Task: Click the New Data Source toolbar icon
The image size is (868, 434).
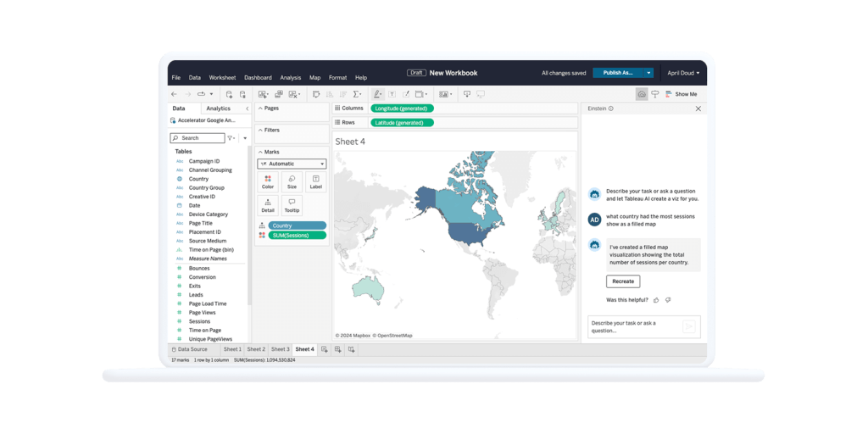Action: (x=229, y=94)
